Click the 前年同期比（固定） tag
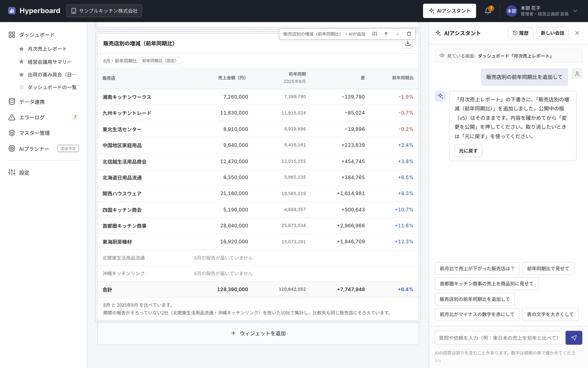The image size is (588, 368). [160, 61]
